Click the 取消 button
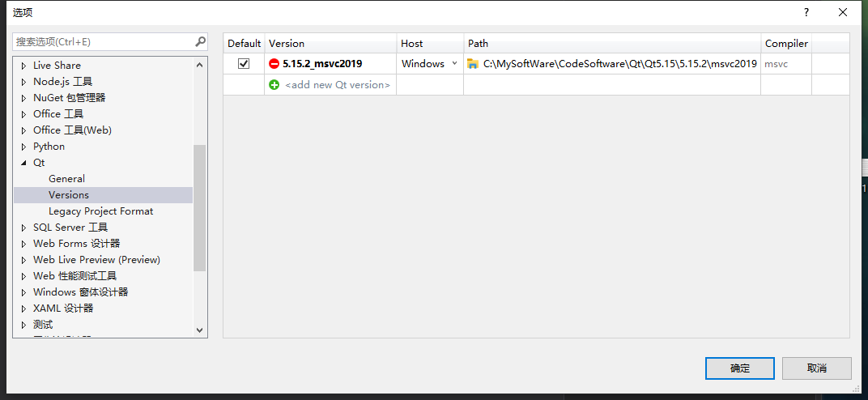 coord(816,368)
